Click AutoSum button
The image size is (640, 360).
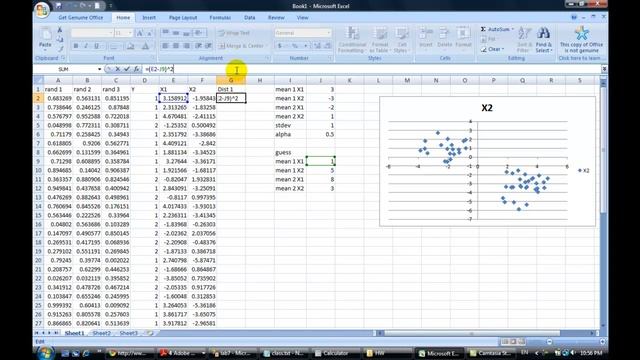496,29
